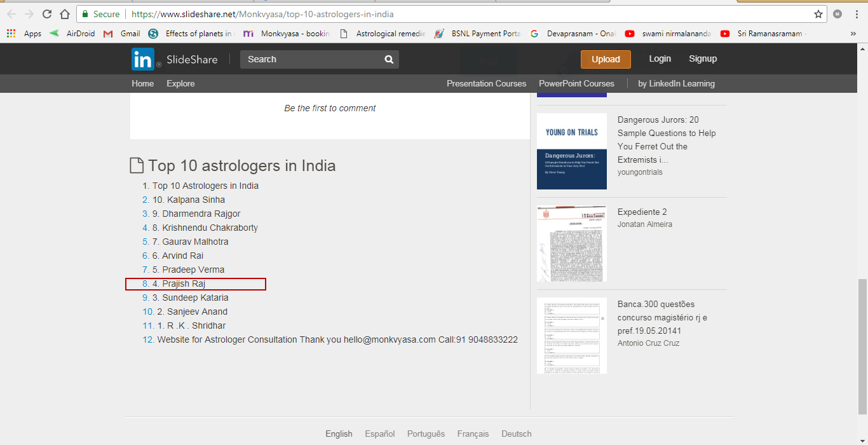Click the browser home icon

(64, 13)
